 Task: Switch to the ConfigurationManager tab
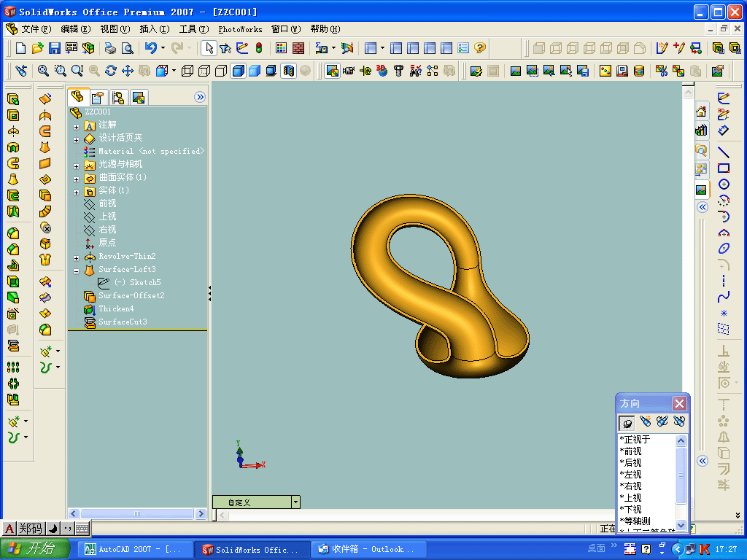[x=118, y=98]
